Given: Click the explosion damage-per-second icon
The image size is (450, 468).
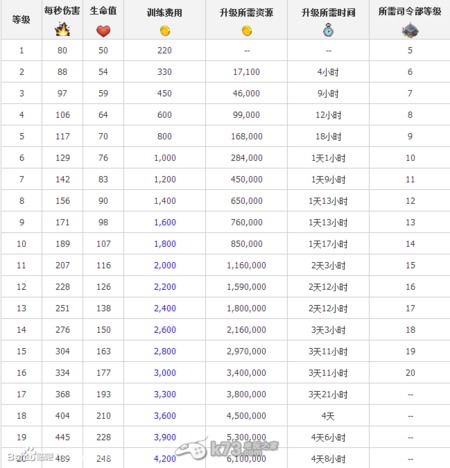Looking at the screenshot, I should tap(62, 29).
